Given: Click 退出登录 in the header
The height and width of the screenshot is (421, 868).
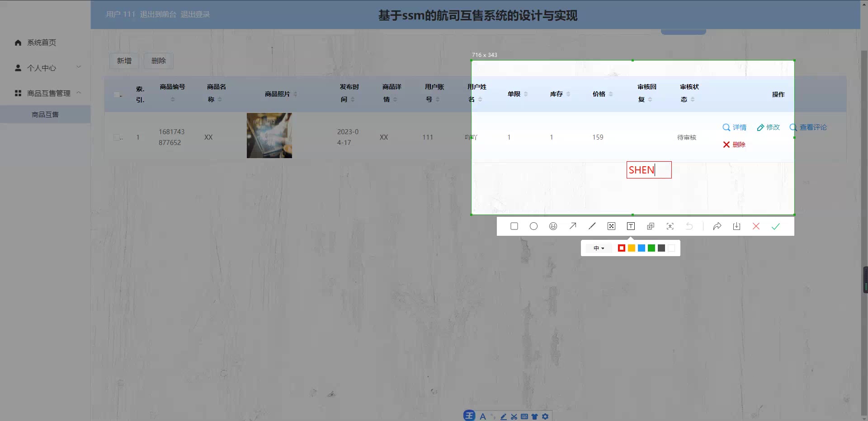Looking at the screenshot, I should point(195,14).
